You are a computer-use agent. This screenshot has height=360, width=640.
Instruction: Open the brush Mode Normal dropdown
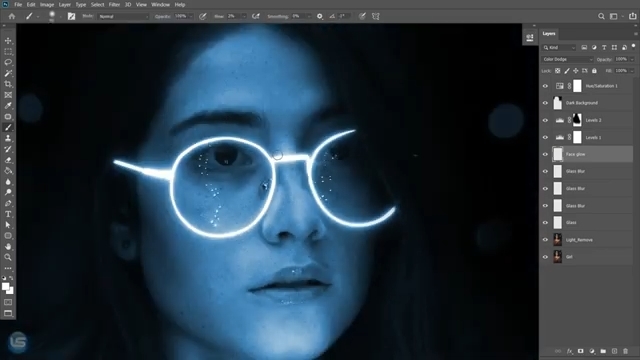coord(123,16)
